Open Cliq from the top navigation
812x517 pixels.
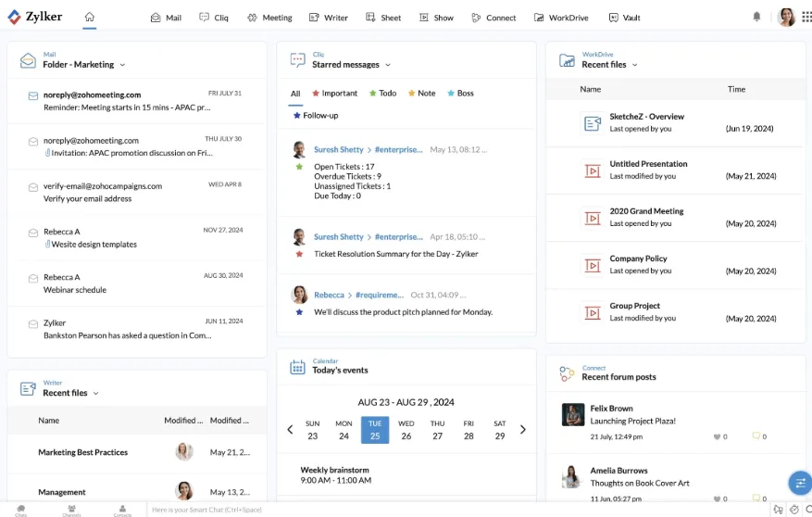[213, 18]
